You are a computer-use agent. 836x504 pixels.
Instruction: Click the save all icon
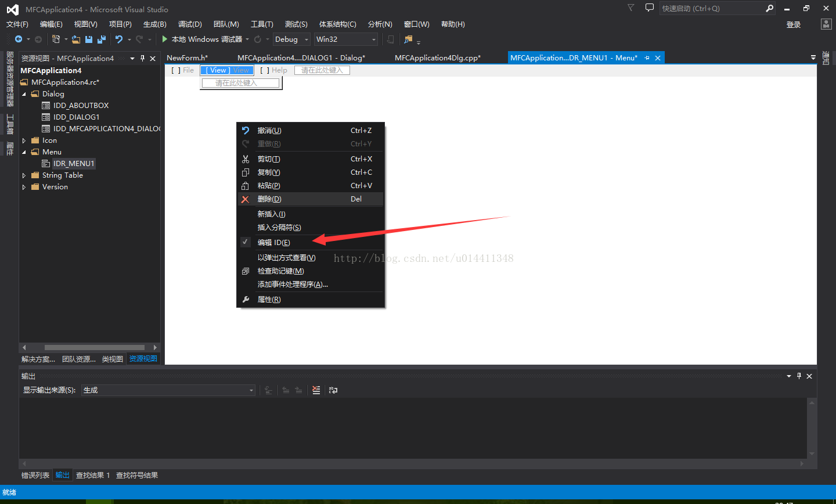(x=102, y=39)
